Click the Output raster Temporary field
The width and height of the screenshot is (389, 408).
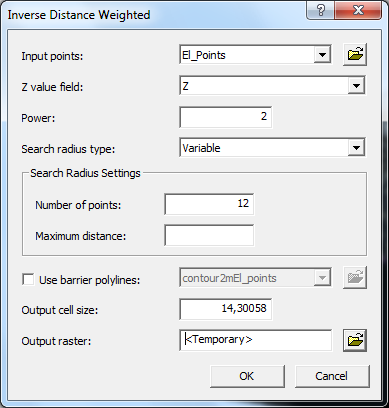tap(256, 340)
